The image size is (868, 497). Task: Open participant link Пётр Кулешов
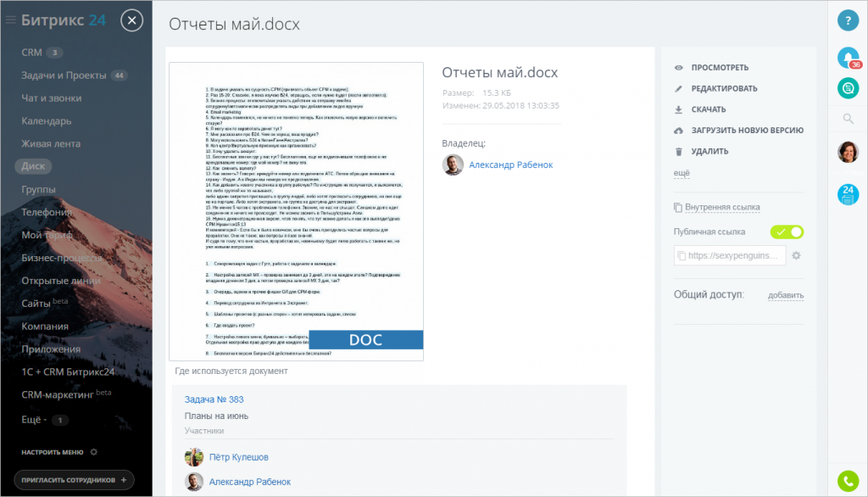pos(238,457)
